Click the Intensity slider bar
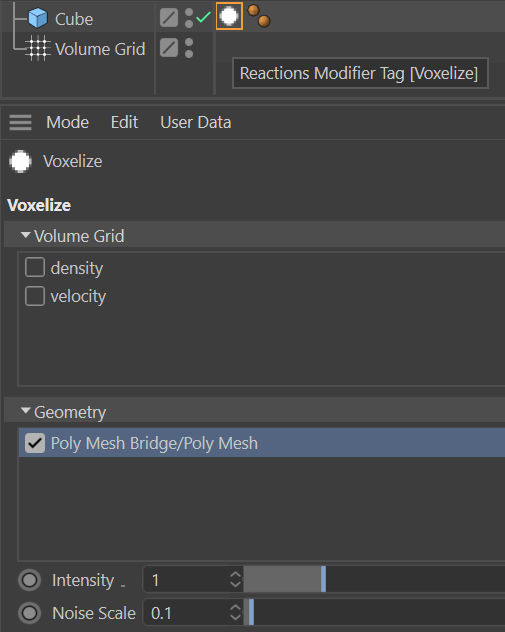The image size is (505, 632). [x=374, y=579]
